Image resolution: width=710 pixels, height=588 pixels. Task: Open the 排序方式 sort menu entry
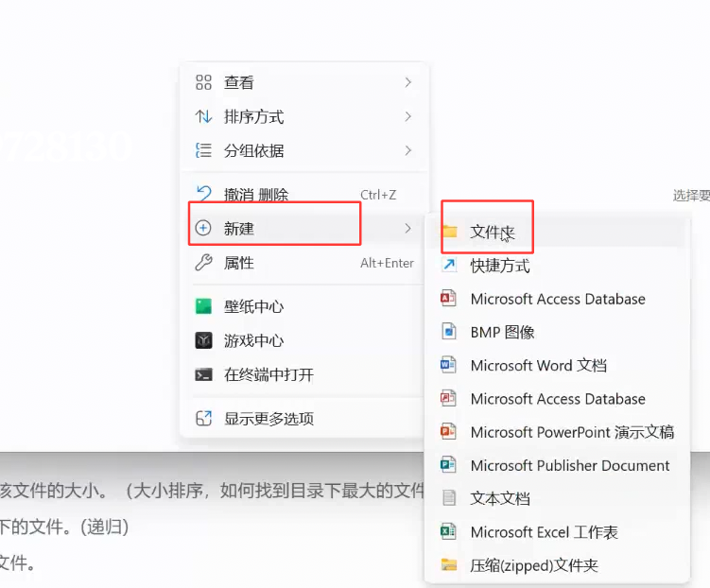point(303,117)
